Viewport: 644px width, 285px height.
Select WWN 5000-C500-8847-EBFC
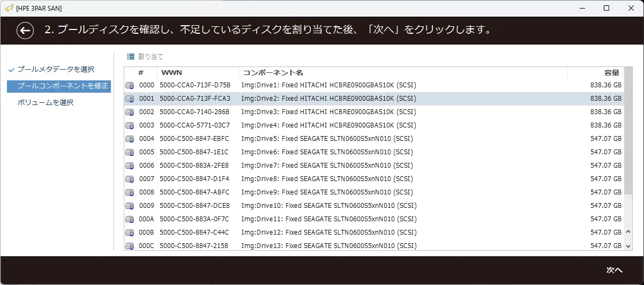[194, 139]
